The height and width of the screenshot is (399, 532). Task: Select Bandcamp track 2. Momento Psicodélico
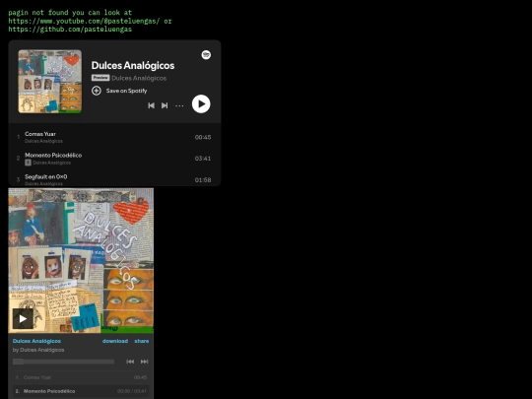tap(81, 391)
